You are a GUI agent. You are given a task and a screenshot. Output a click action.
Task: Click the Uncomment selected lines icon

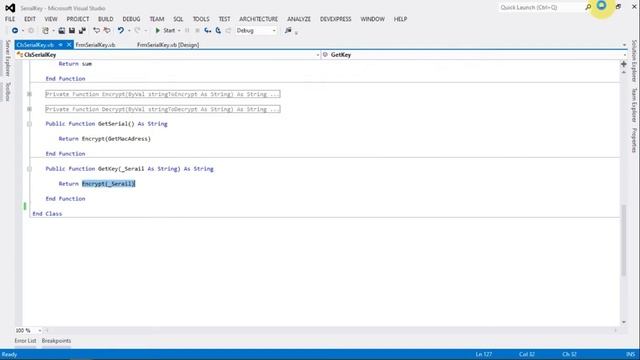click(x=107, y=31)
